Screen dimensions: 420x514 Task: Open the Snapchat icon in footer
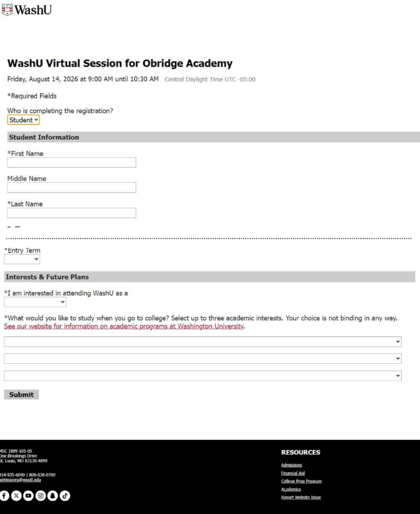[x=52, y=496]
